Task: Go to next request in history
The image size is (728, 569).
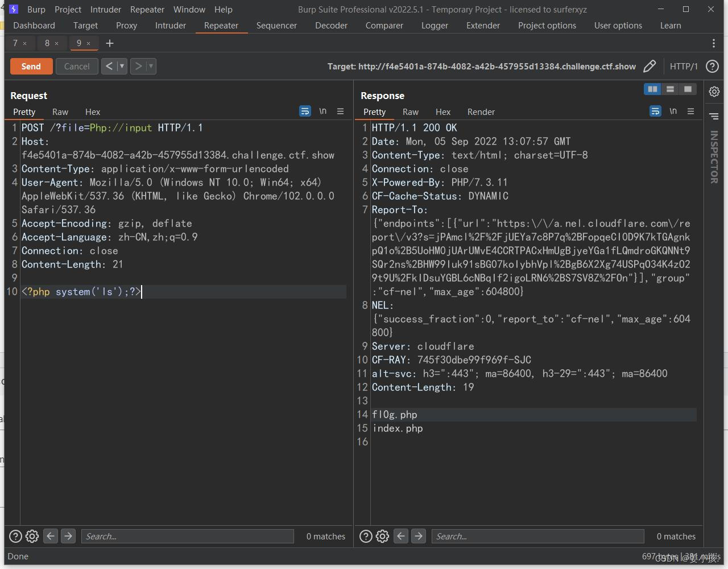Action: [138, 66]
